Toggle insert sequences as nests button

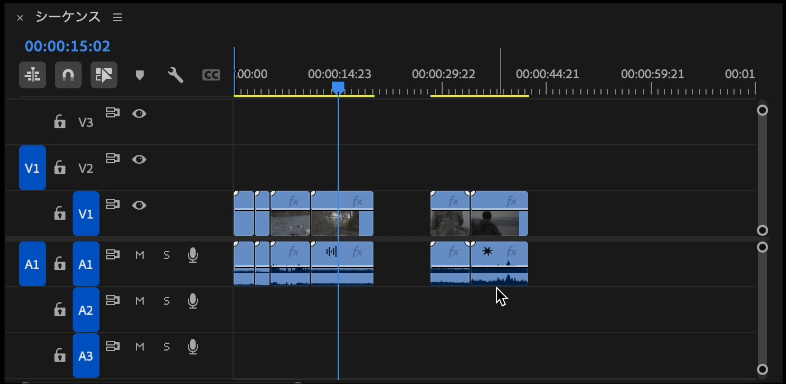click(33, 75)
